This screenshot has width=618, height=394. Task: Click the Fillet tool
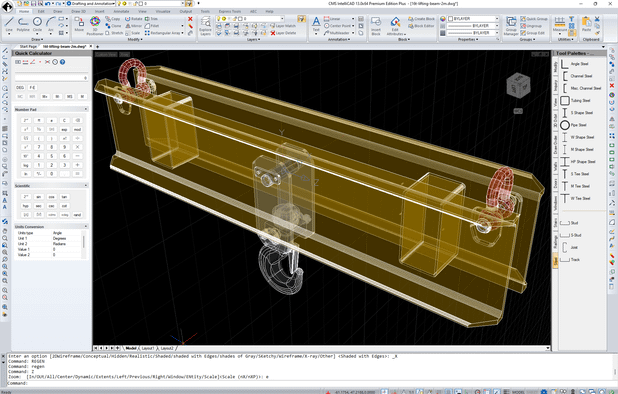(151, 26)
